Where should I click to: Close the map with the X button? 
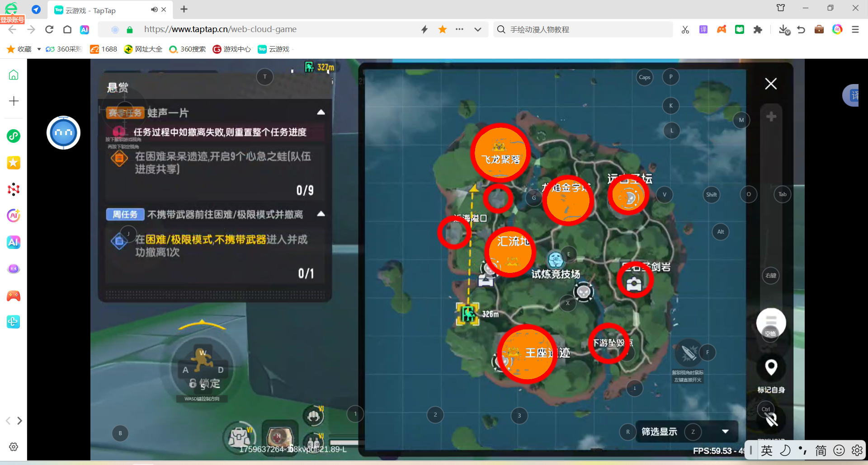click(771, 84)
